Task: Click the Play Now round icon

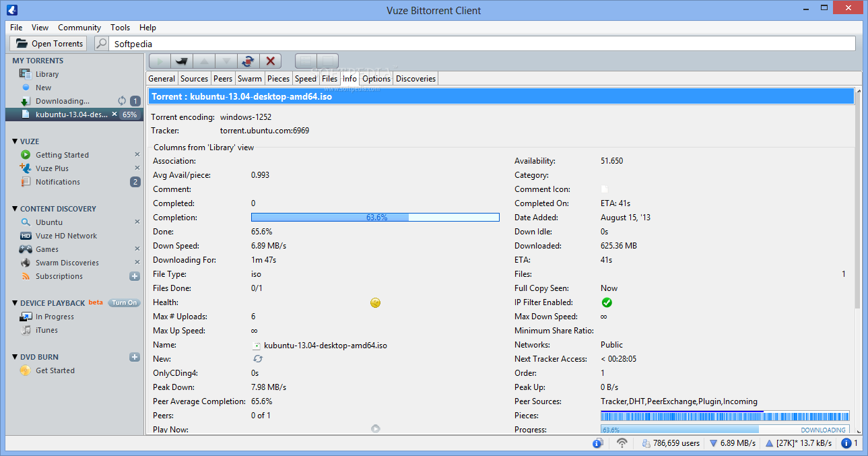Action: click(376, 428)
